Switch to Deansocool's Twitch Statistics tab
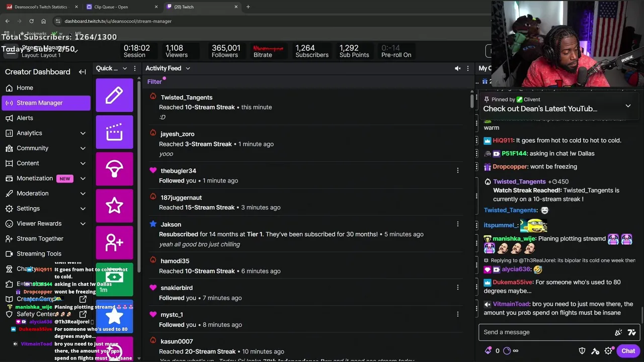This screenshot has height=362, width=644. click(41, 7)
